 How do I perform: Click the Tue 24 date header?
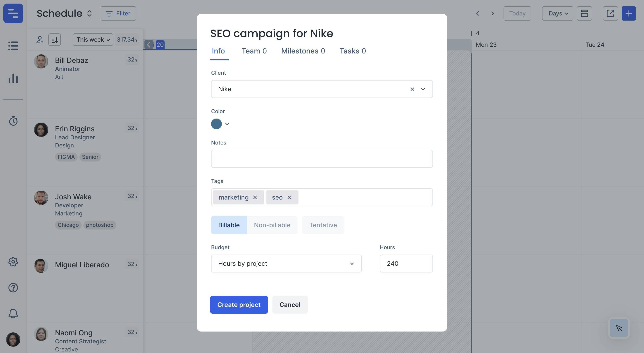pyautogui.click(x=595, y=45)
